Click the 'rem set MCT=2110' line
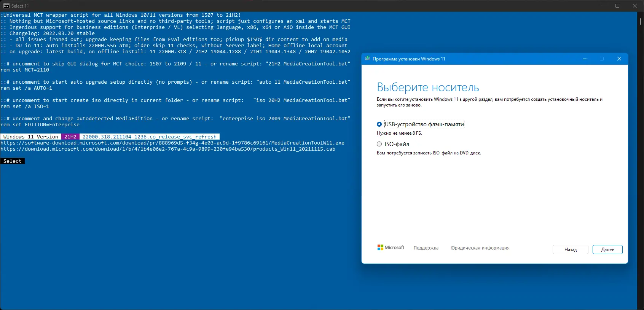The image size is (644, 310). [x=25, y=70]
